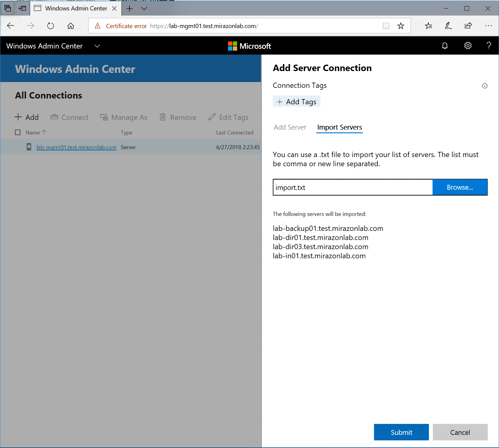The height and width of the screenshot is (448, 499).
Task: Open the settings gear icon
Action: pos(468,46)
